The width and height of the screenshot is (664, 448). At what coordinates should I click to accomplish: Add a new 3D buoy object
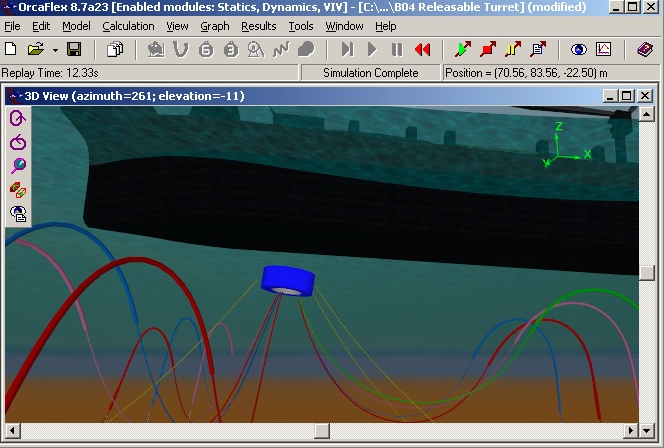click(231, 50)
